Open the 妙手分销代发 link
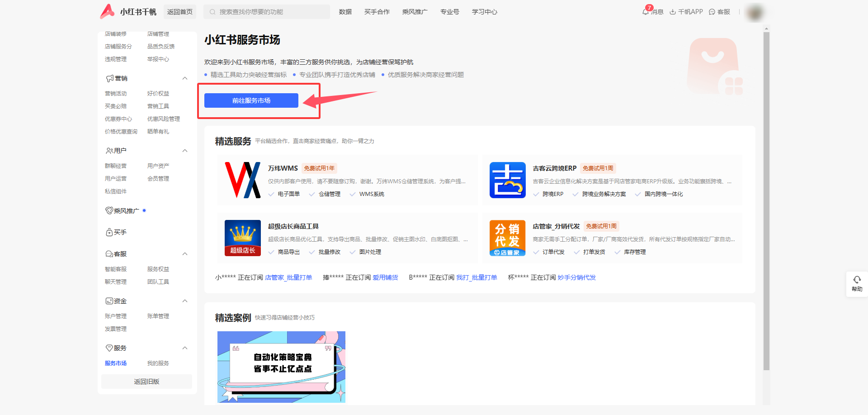 pos(577,277)
